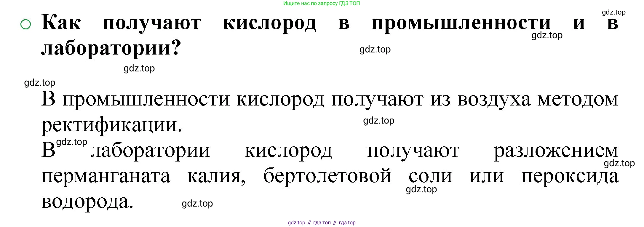The height and width of the screenshot is (227, 644).
Task: Click the word "воздуха" in the first answer line
Action: 494,101
